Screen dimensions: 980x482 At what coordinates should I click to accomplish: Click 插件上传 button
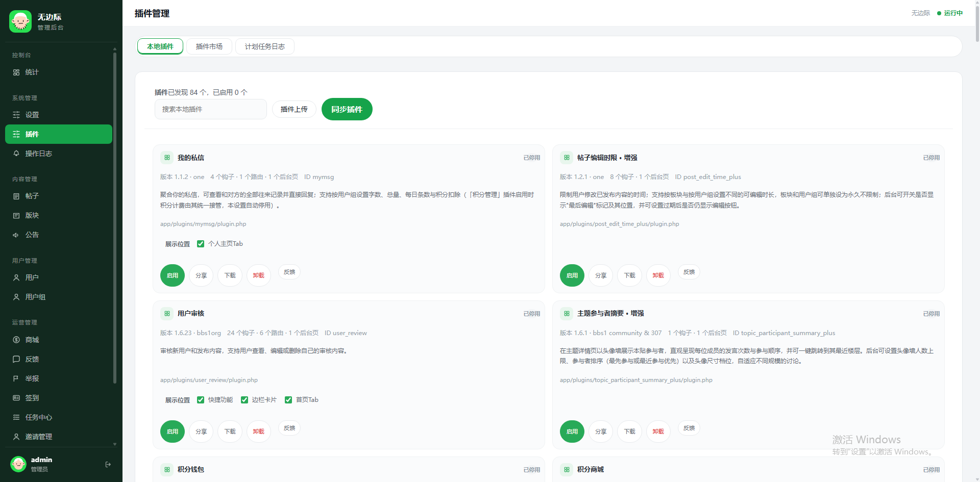(294, 109)
